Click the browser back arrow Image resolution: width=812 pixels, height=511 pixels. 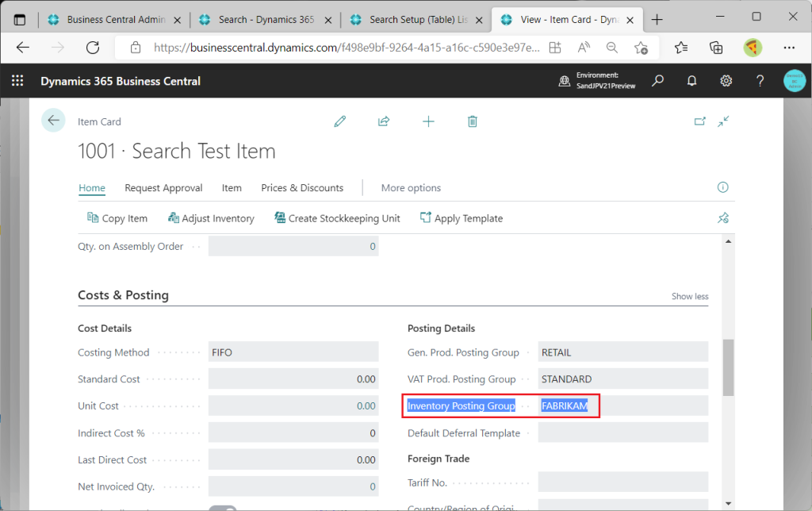pyautogui.click(x=23, y=48)
